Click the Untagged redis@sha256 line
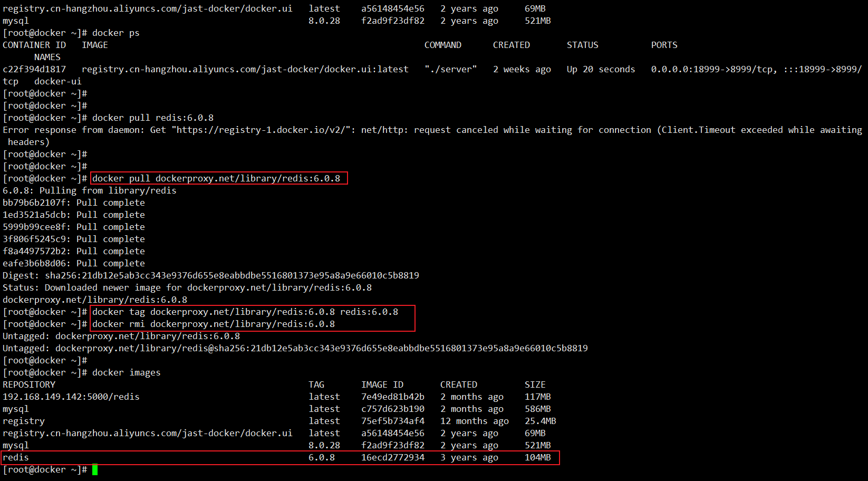The image size is (868, 481). pos(295,348)
